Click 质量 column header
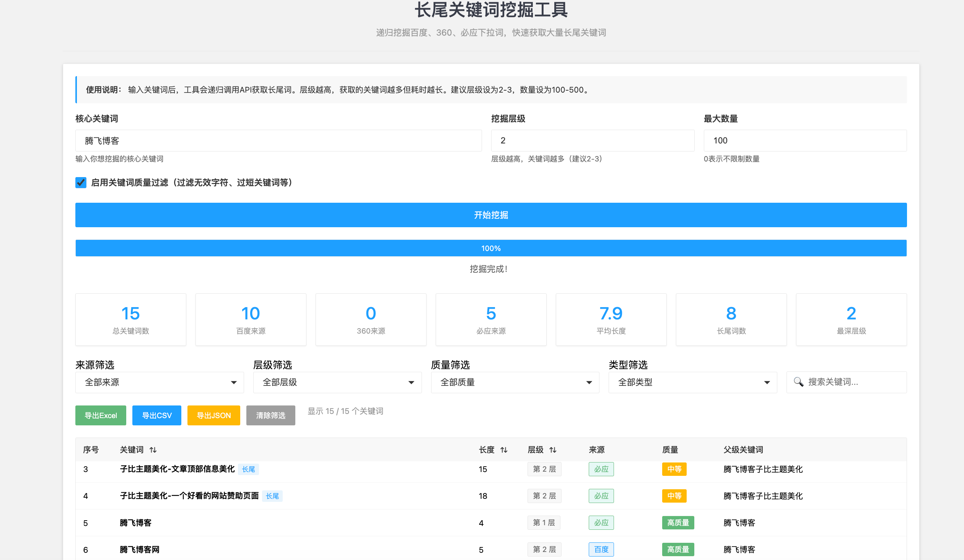 [x=670, y=450]
